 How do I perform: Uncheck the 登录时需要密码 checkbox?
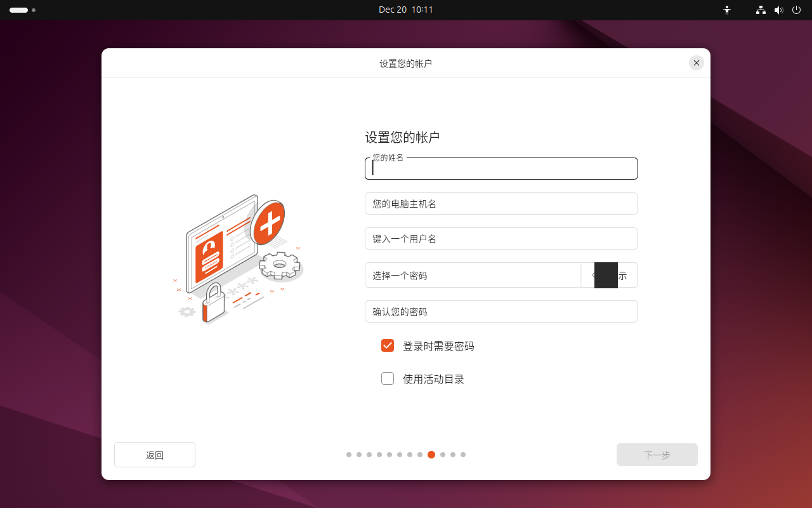pos(388,346)
